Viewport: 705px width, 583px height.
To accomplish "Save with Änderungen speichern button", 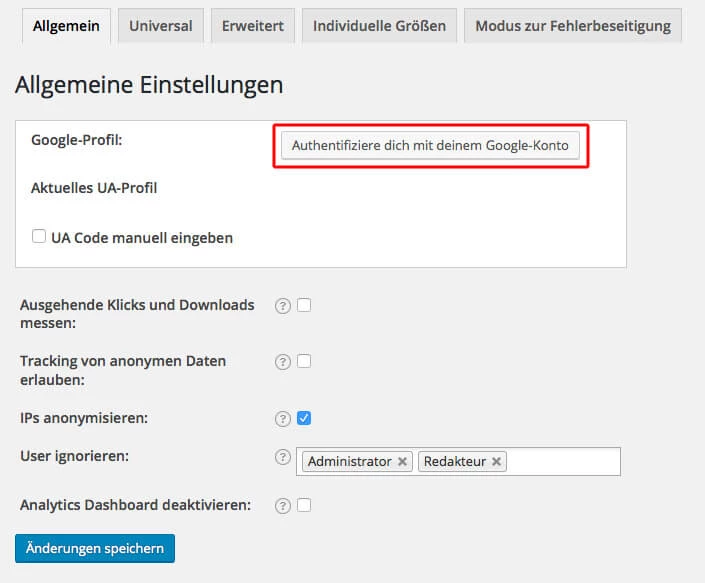I will (x=95, y=548).
